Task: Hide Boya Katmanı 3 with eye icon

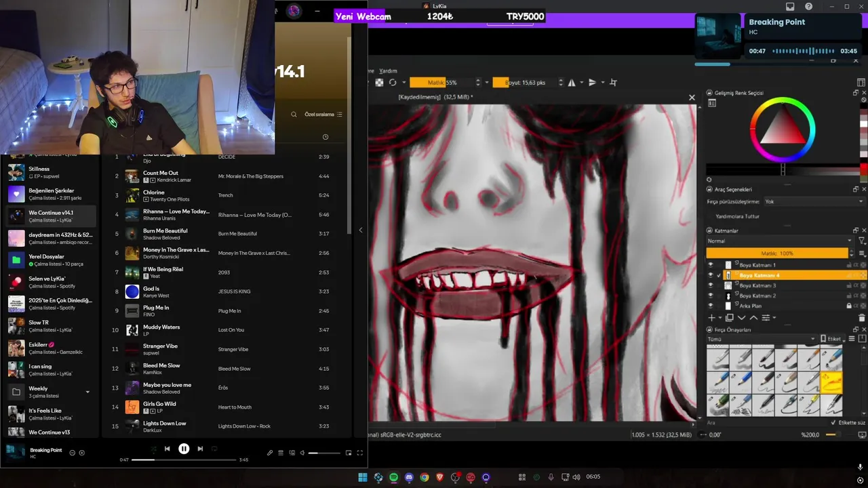Action: point(711,285)
